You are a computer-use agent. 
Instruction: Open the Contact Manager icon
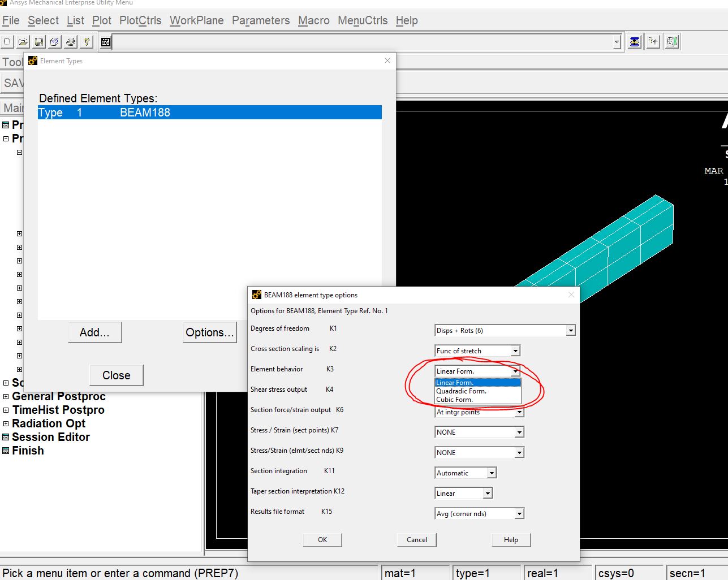[x=672, y=42]
